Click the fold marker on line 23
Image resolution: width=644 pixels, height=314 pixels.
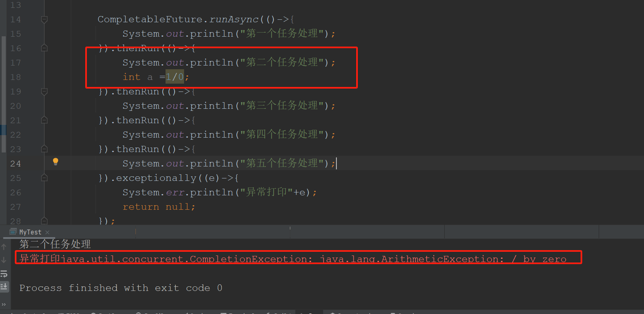point(44,149)
